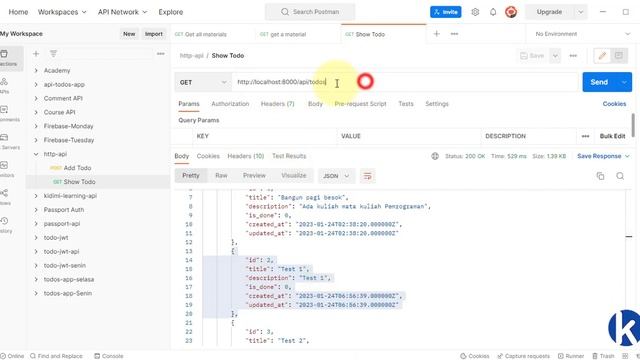Open the Cookies link
This screenshot has width=640, height=360.
click(x=614, y=104)
